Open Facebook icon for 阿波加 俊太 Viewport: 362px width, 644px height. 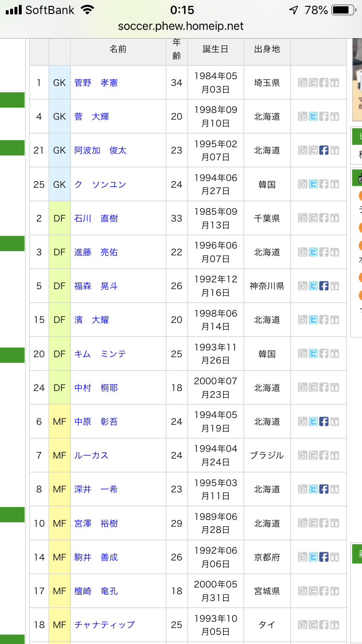point(324,150)
